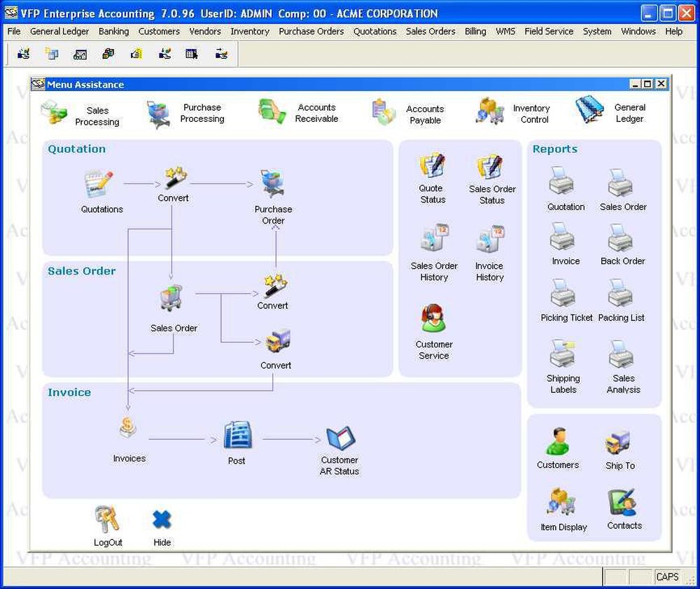700x589 pixels.
Task: Print the Picking Ticket report
Action: tap(563, 294)
